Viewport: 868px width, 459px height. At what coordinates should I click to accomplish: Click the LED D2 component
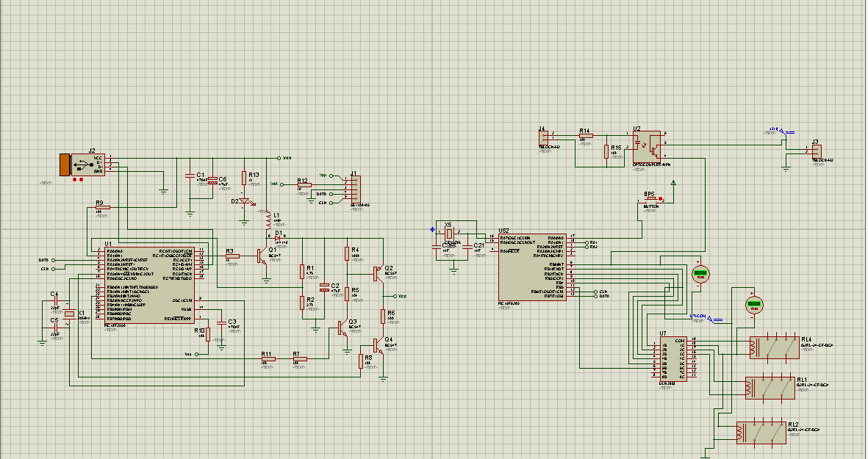click(x=245, y=202)
